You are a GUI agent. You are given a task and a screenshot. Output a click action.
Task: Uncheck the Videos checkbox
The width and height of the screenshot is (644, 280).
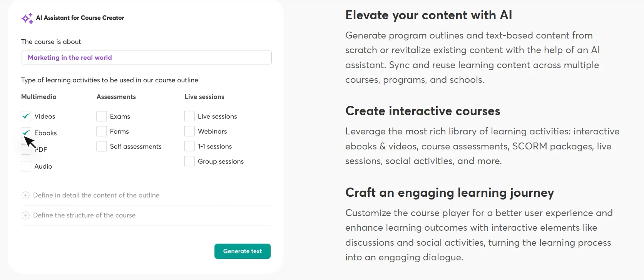(x=26, y=116)
